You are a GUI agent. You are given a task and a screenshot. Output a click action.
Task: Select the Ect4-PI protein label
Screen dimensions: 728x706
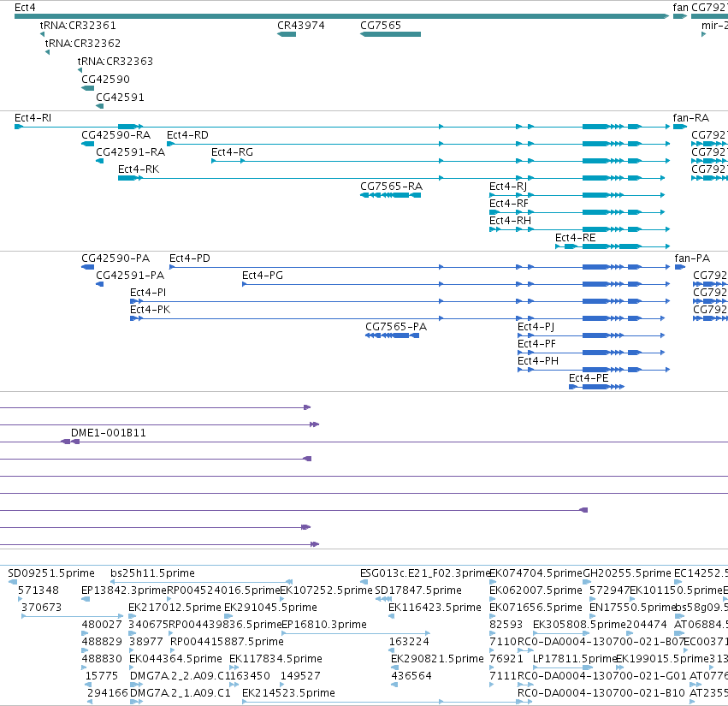click(x=148, y=293)
